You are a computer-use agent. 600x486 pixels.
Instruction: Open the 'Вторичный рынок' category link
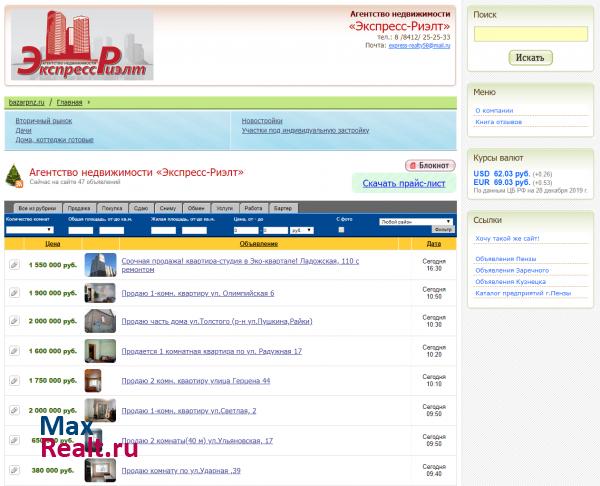click(x=44, y=121)
